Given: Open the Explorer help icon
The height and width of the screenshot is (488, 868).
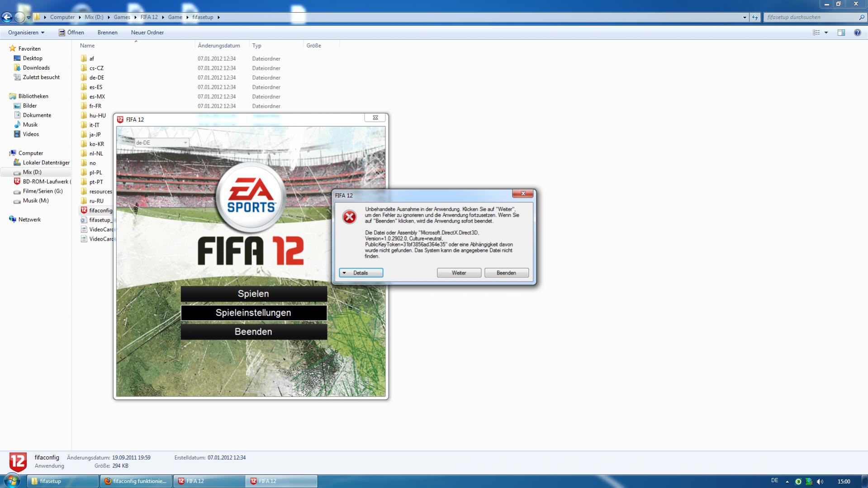Looking at the screenshot, I should 857,33.
